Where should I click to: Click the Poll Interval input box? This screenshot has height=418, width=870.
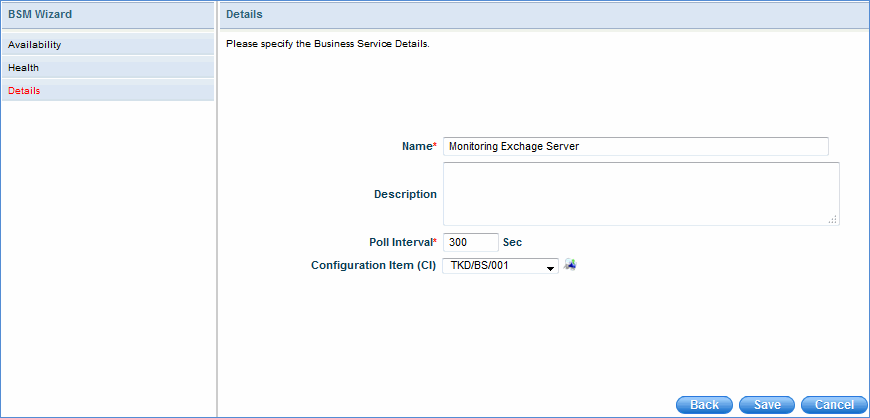pos(470,242)
